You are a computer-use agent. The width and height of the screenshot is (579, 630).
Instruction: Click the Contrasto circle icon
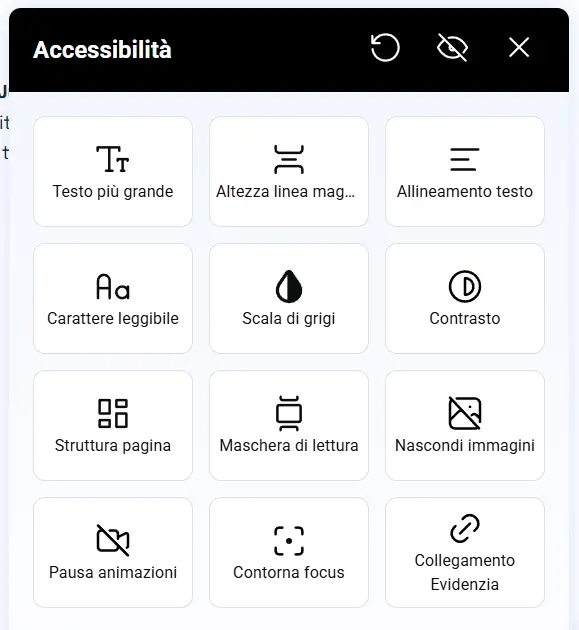pos(465,286)
